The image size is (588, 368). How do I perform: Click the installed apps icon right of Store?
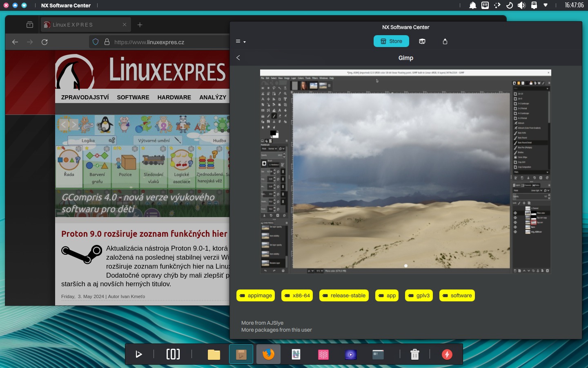pyautogui.click(x=422, y=41)
